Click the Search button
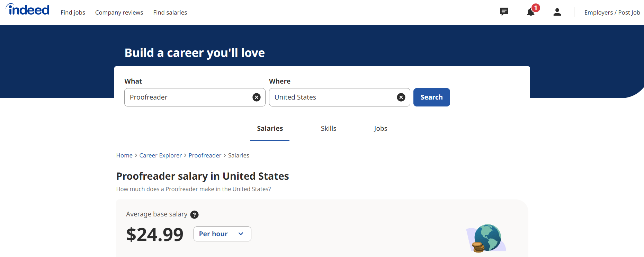The height and width of the screenshot is (257, 644). point(432,97)
